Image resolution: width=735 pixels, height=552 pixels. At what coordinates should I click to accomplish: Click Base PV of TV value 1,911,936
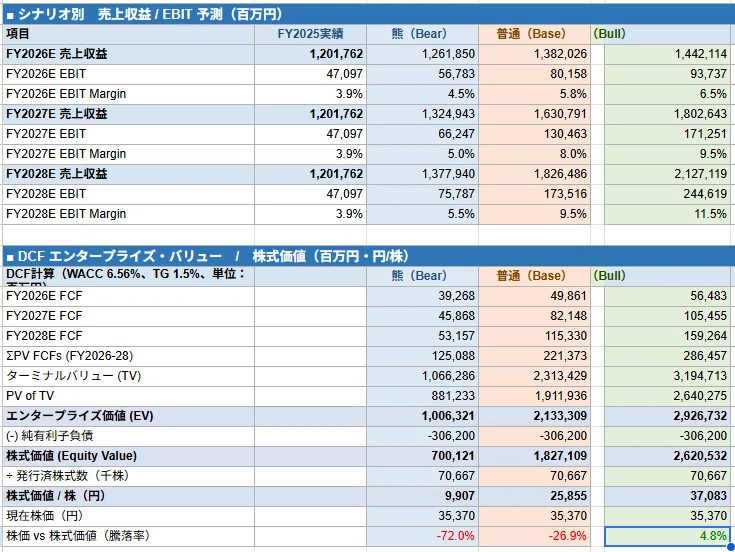pos(561,396)
